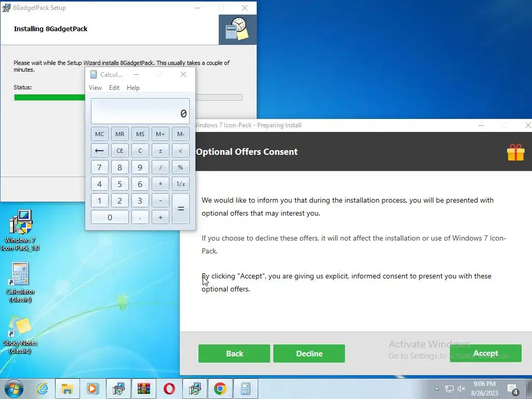Screen dimensions: 532x399
Task: Switch to the first setup installer taskbar icon
Action: click(x=118, y=389)
